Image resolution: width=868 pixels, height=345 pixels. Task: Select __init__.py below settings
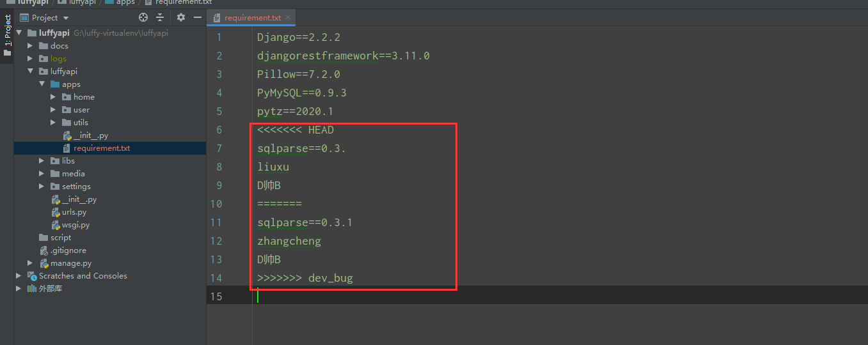coord(110,199)
